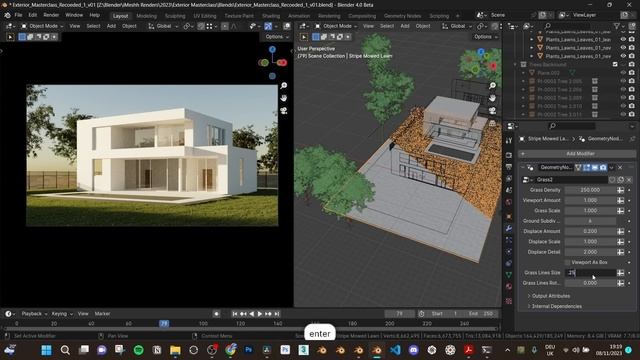The image size is (640, 360).
Task: Click camera view icon in right viewport
Action: click(492, 111)
